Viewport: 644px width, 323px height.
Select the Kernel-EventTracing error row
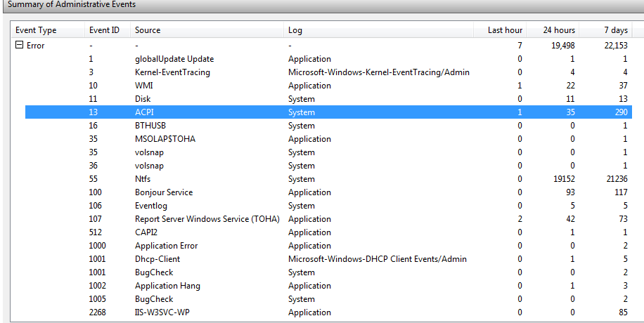pyautogui.click(x=172, y=72)
